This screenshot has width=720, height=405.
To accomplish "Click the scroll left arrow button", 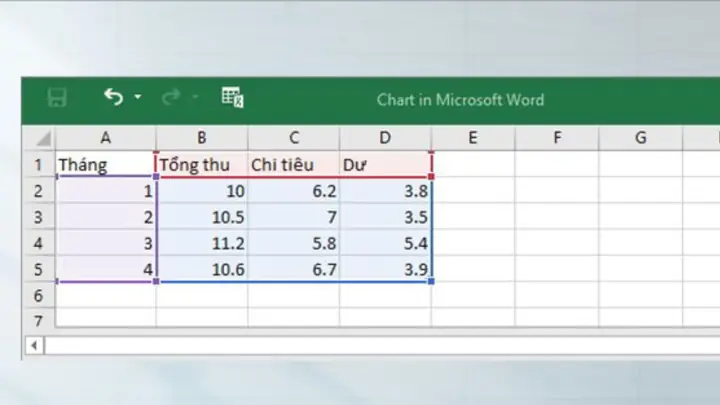I will pos(34,345).
